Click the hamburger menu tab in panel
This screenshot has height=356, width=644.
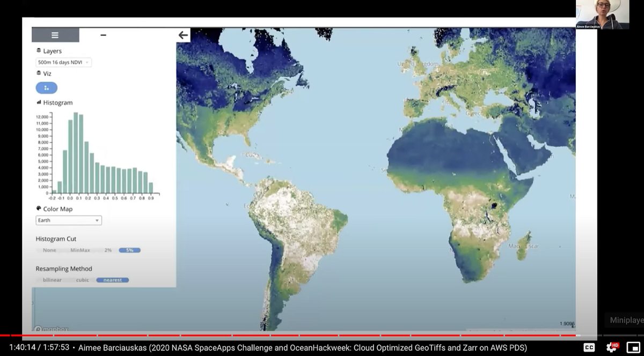(x=55, y=35)
